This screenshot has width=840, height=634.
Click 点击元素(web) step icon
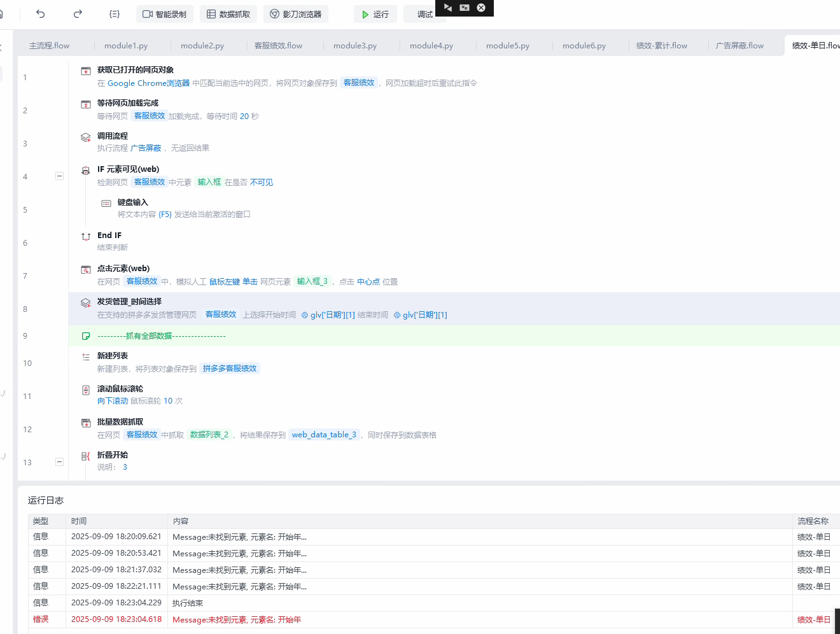click(86, 270)
